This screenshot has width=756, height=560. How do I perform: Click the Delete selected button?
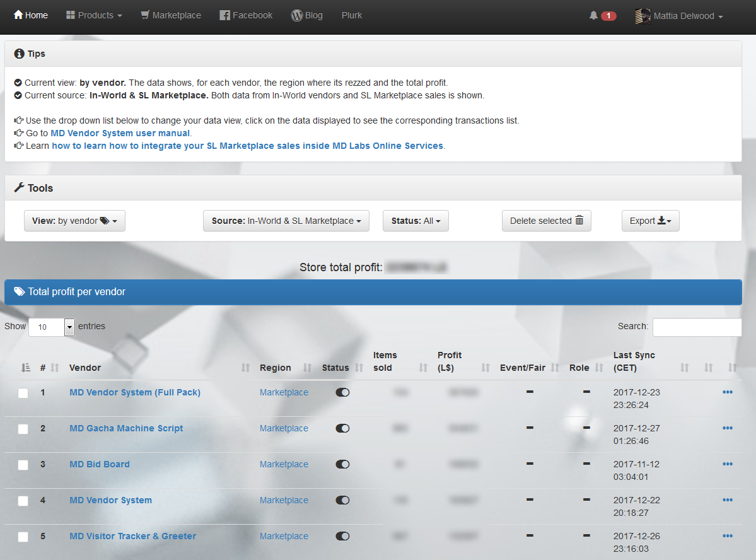[546, 221]
